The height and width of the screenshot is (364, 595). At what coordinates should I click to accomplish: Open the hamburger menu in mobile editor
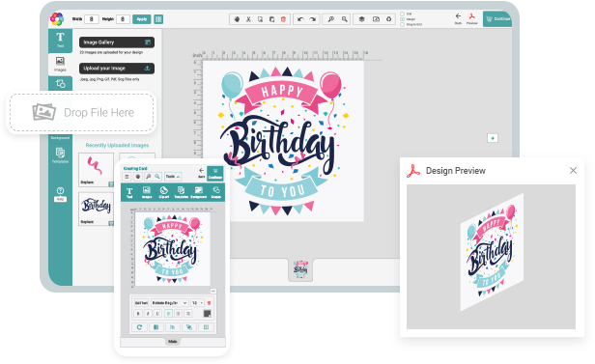point(127,177)
